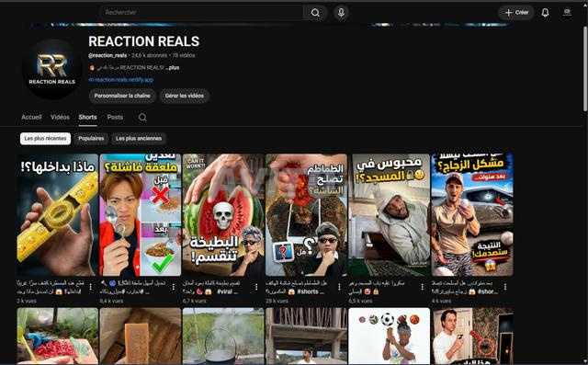Viewport: 588px width, 365px height.
Task: Click the search magnifier button
Action: [x=315, y=13]
